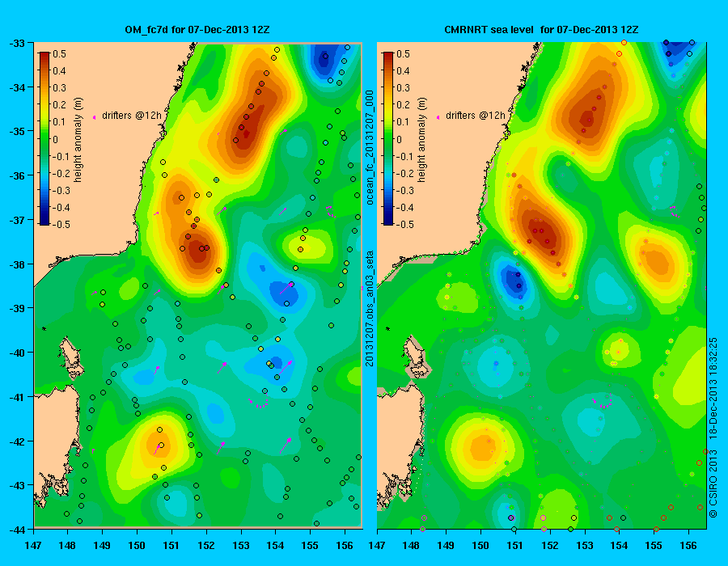Click the 154 longitude label under the right map

(619, 546)
